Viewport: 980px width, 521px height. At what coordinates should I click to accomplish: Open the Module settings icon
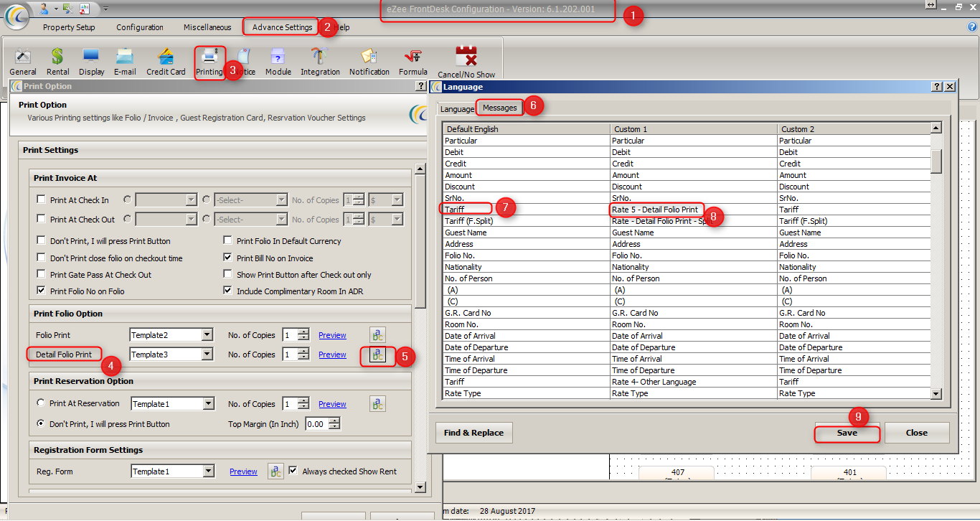click(x=278, y=62)
